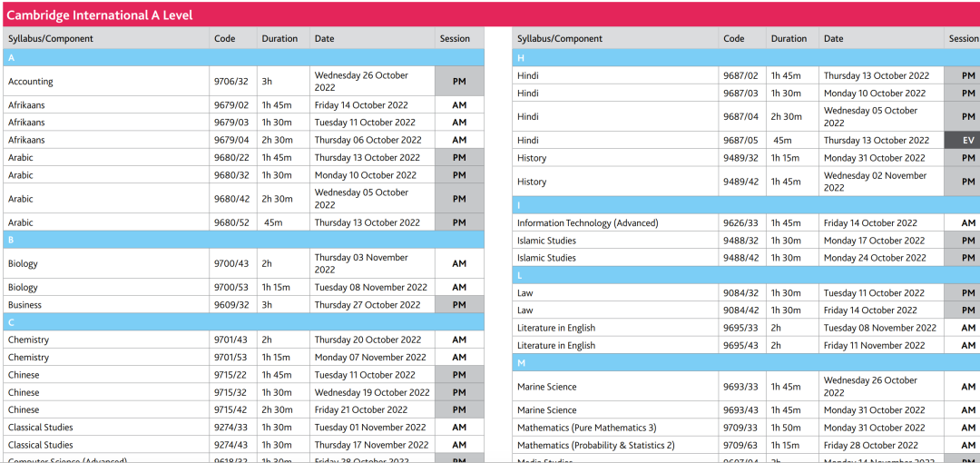This screenshot has height=463, width=980.
Task: Select date Wednesday 19 October 2022
Action: (372, 393)
